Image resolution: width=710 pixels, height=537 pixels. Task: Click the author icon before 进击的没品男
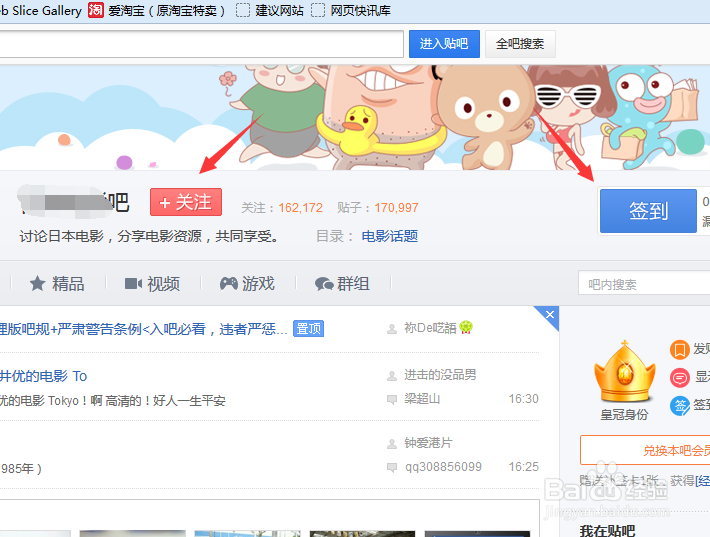392,376
